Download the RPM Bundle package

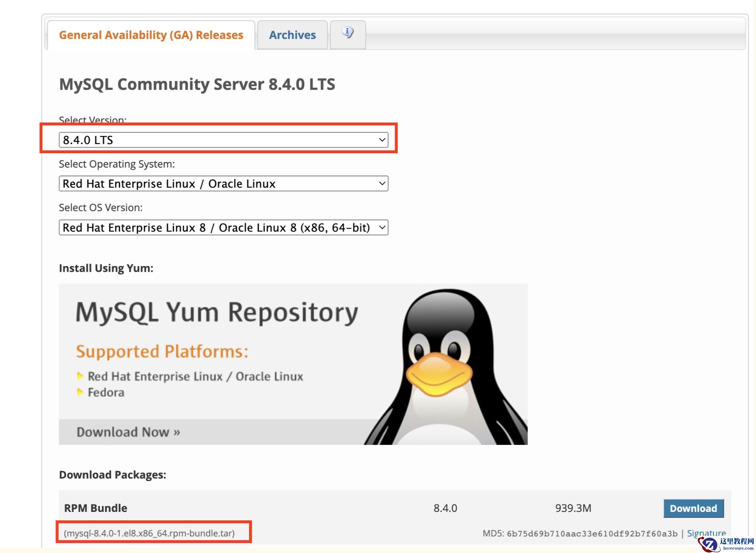693,508
